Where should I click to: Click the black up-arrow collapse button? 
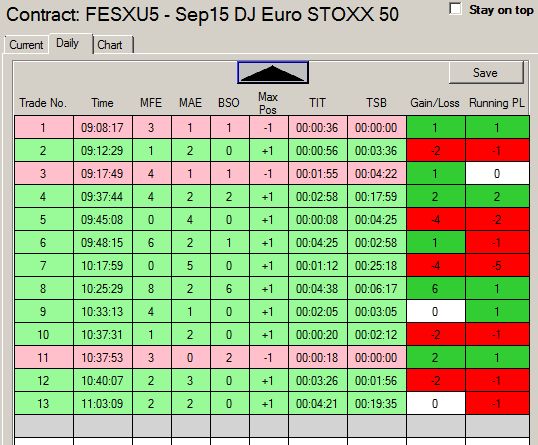pyautogui.click(x=273, y=72)
